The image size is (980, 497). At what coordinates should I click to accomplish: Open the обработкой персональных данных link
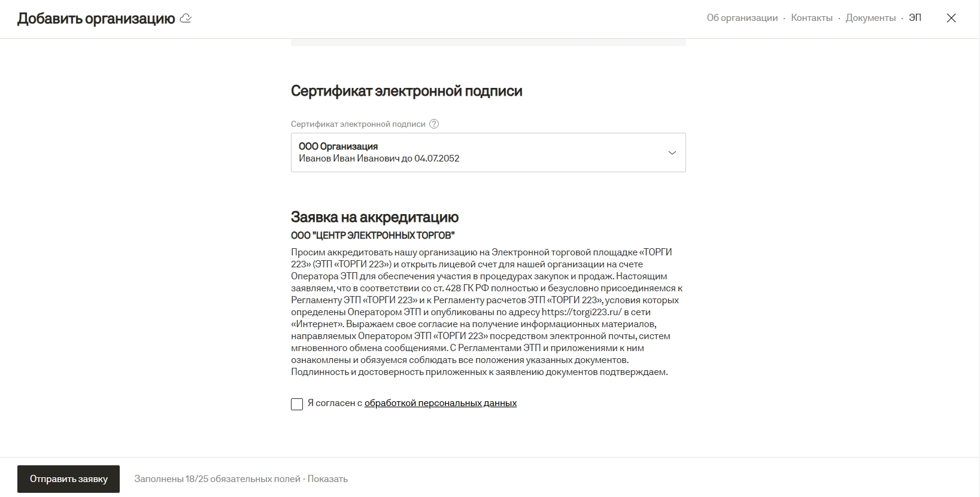pos(440,403)
